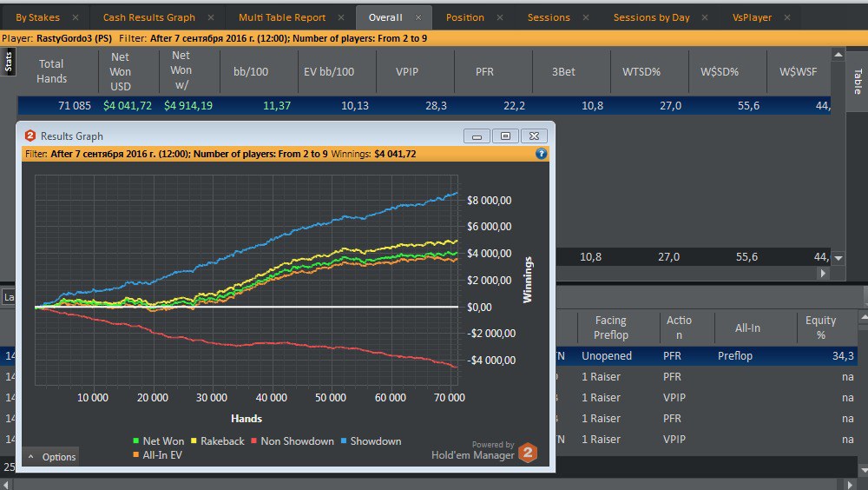The height and width of the screenshot is (490, 868).
Task: Open the vertical Stats side panel
Action: 9,60
